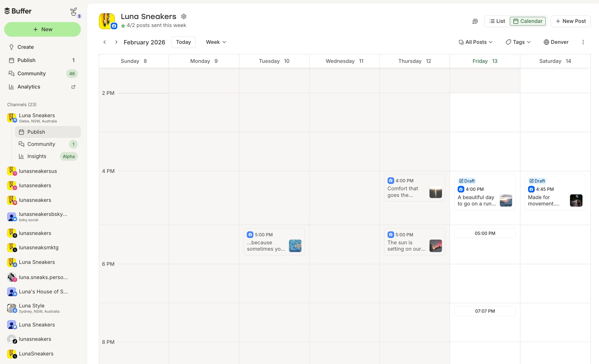
Task: Open channel settings gear next to Luna Sneakers
Action: click(x=184, y=17)
